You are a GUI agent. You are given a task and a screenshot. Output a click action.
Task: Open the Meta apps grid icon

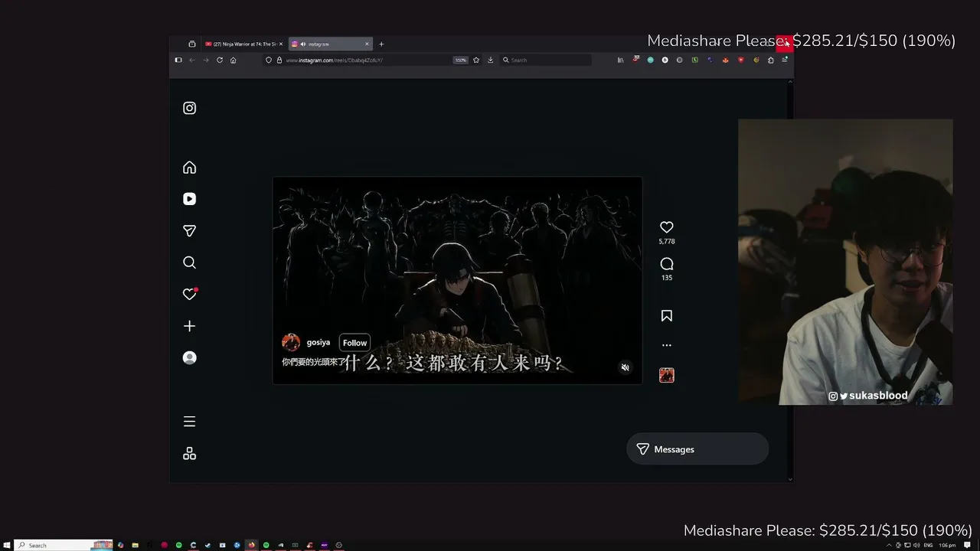190,454
